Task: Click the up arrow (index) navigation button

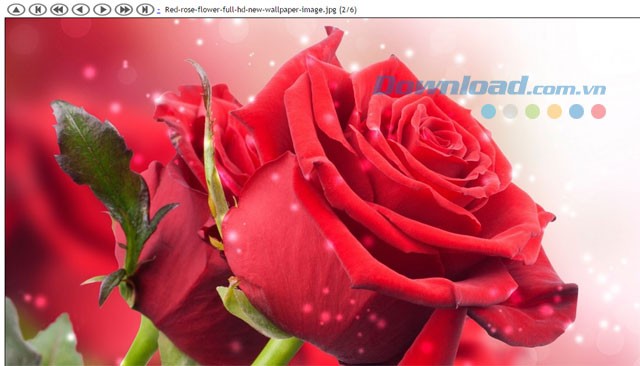Action: tap(16, 9)
